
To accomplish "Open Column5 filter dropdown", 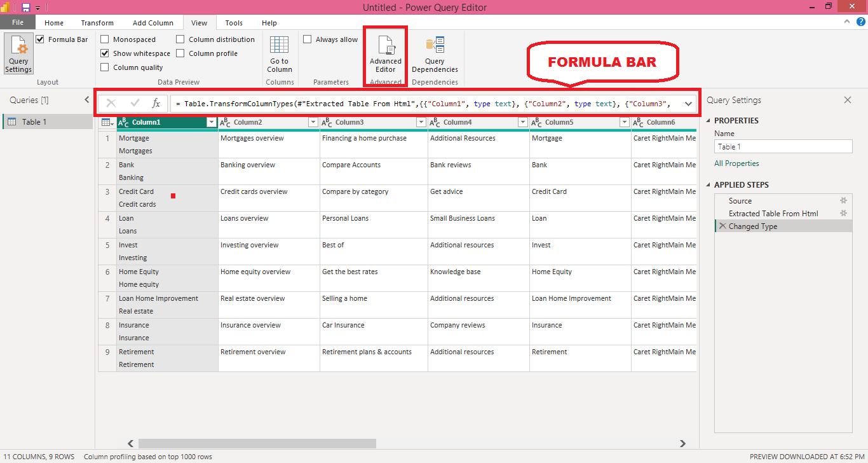I will point(624,122).
